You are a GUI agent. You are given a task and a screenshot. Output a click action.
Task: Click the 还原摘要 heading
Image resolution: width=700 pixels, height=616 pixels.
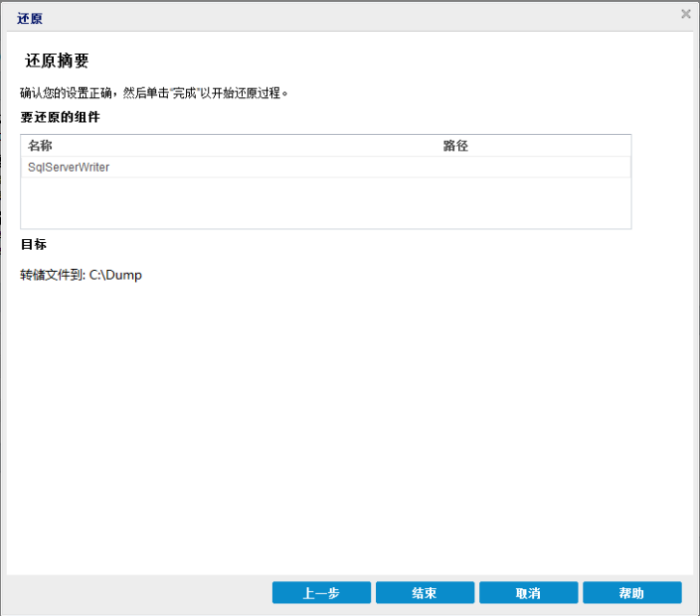pyautogui.click(x=57, y=61)
